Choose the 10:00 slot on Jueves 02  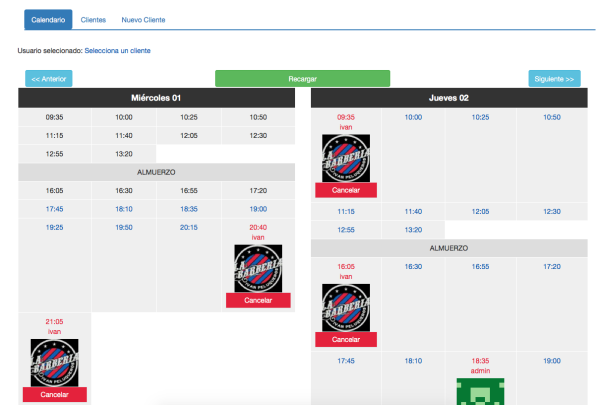click(413, 117)
